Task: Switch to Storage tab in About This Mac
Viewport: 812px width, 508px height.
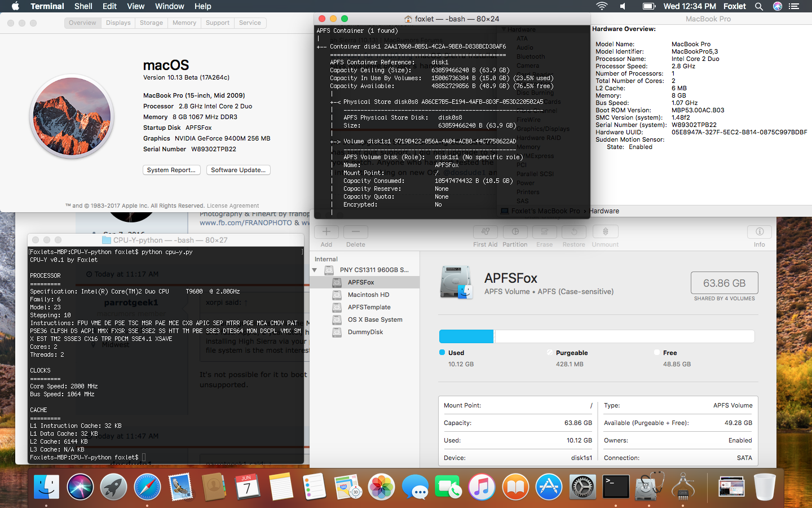Action: tap(151, 23)
